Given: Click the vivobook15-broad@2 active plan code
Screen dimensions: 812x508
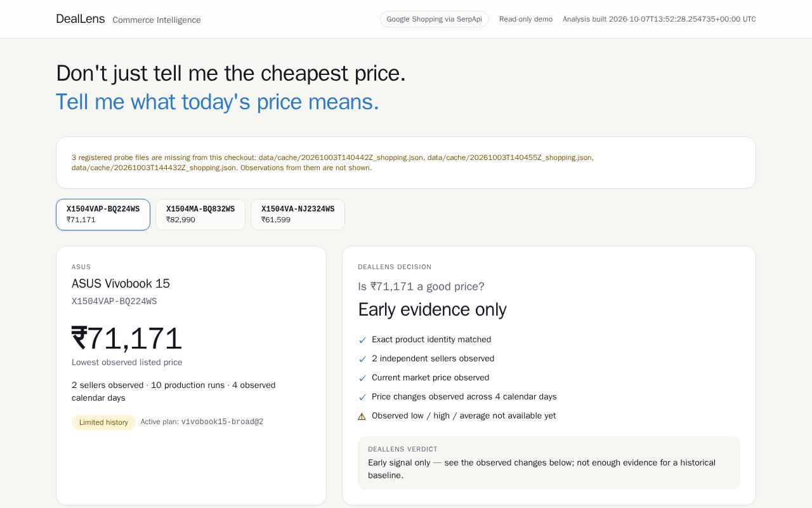Looking at the screenshot, I should pyautogui.click(x=222, y=422).
